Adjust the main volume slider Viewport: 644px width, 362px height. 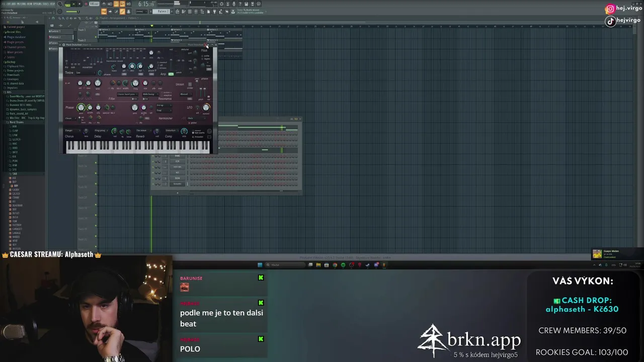point(73,12)
